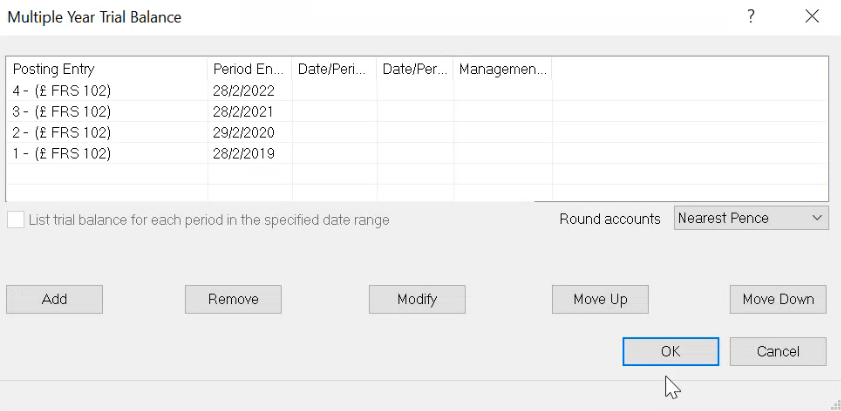Cancel the trial balance dialog
841x411 pixels.
pyautogui.click(x=778, y=352)
